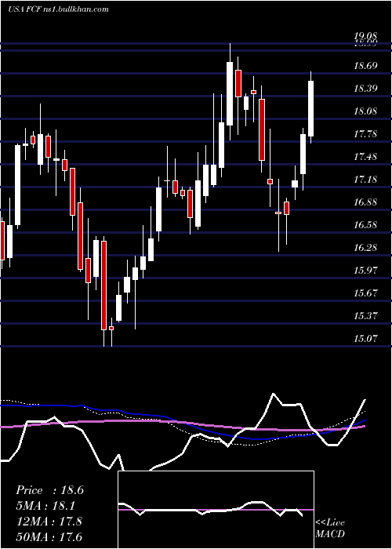This screenshot has width=392, height=549.
Task: Select the 18.08 price axis label
Action: click(365, 111)
